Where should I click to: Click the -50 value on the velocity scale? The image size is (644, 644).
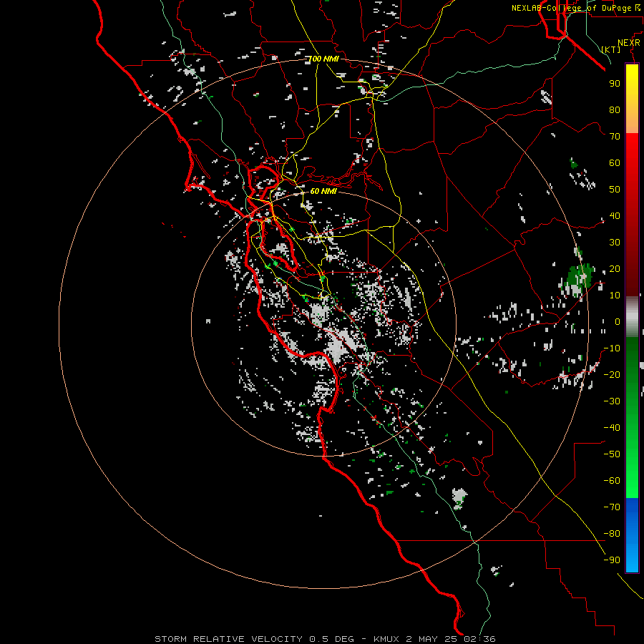click(612, 454)
